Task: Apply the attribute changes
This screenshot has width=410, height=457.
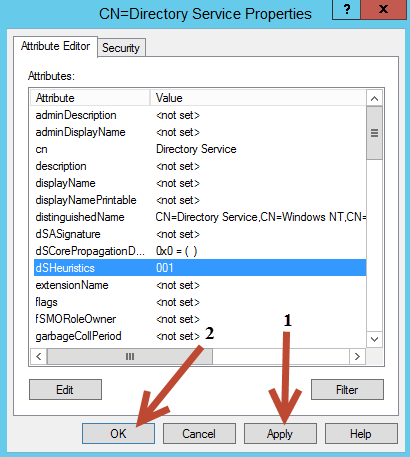Action: [280, 434]
